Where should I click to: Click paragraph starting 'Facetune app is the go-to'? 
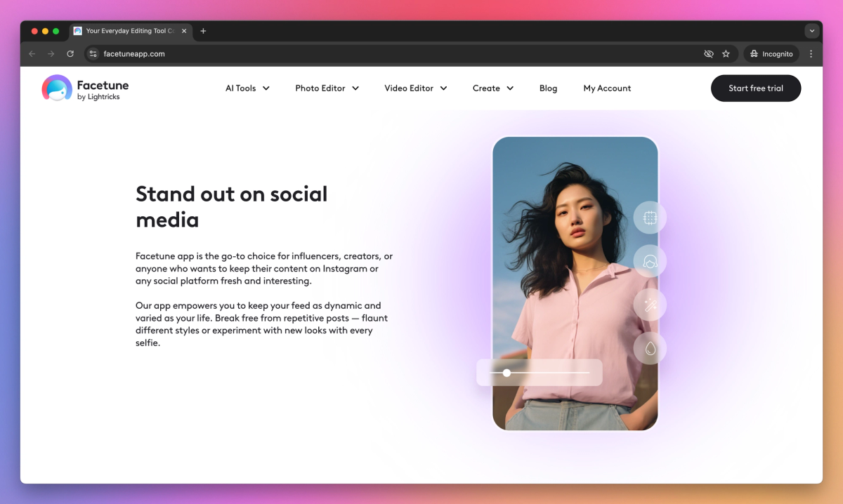264,268
